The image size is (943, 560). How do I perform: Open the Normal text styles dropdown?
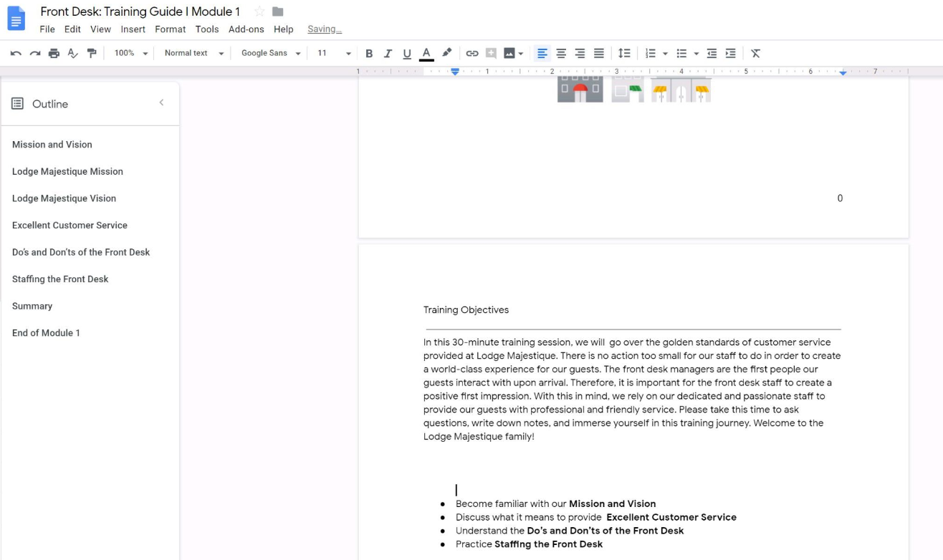pyautogui.click(x=193, y=53)
